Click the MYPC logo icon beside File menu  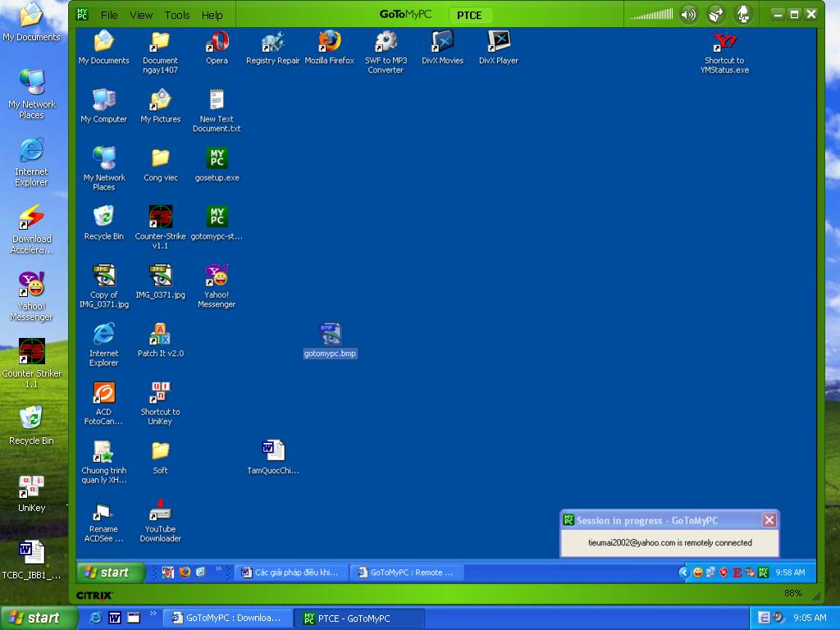[83, 15]
